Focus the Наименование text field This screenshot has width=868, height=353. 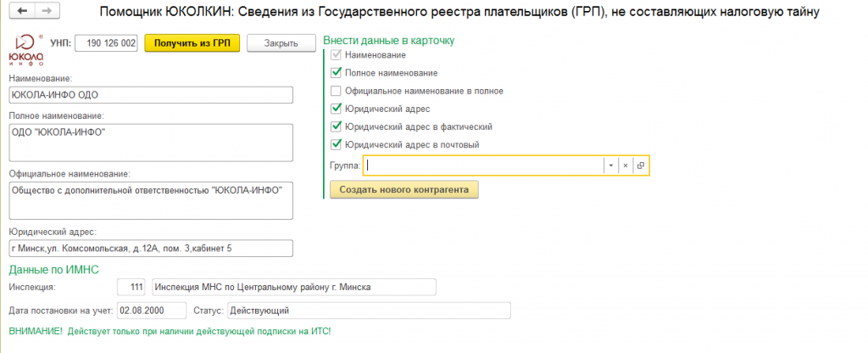(x=150, y=95)
